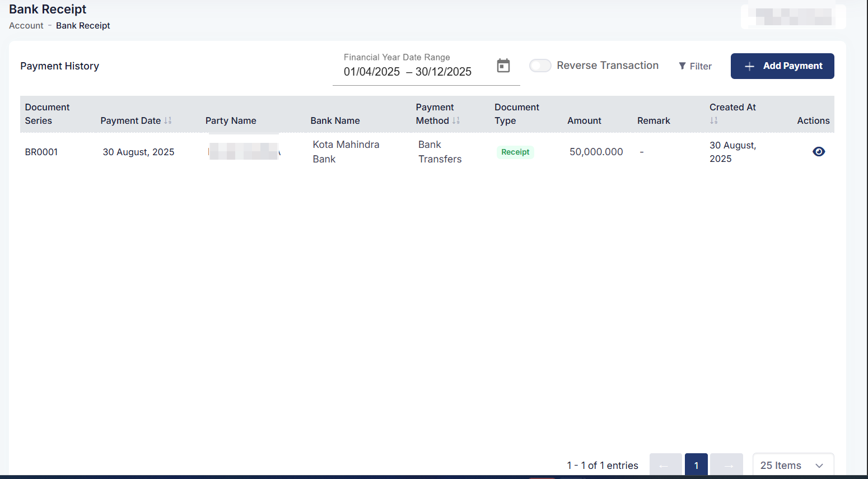Viewport: 868px width, 479px height.
Task: Click the financial year end date 30/12/2025
Action: point(444,72)
